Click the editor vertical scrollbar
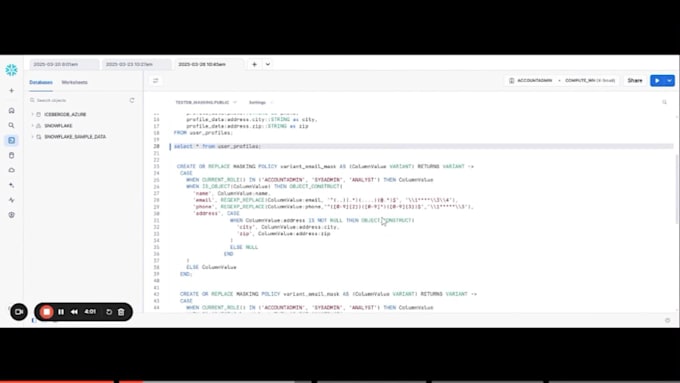 pos(677,189)
